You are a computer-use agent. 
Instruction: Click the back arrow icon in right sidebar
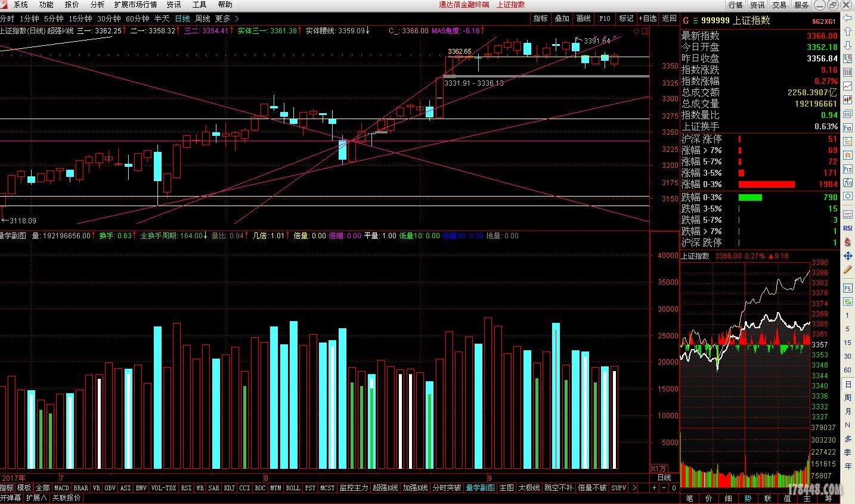pyautogui.click(x=847, y=17)
